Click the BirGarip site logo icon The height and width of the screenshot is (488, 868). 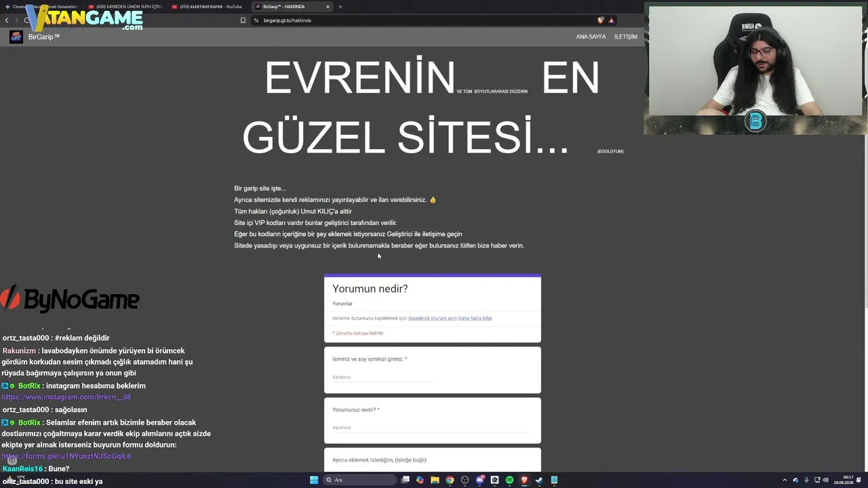(x=16, y=37)
